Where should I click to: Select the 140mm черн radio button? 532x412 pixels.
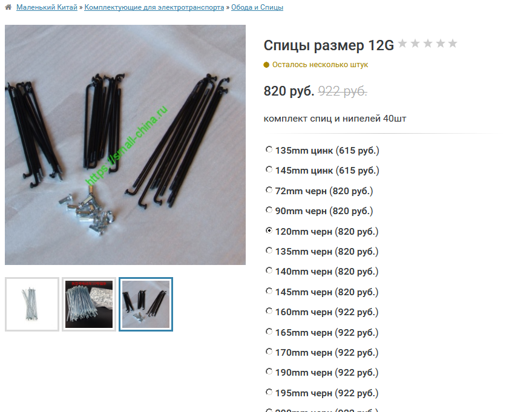click(x=269, y=270)
